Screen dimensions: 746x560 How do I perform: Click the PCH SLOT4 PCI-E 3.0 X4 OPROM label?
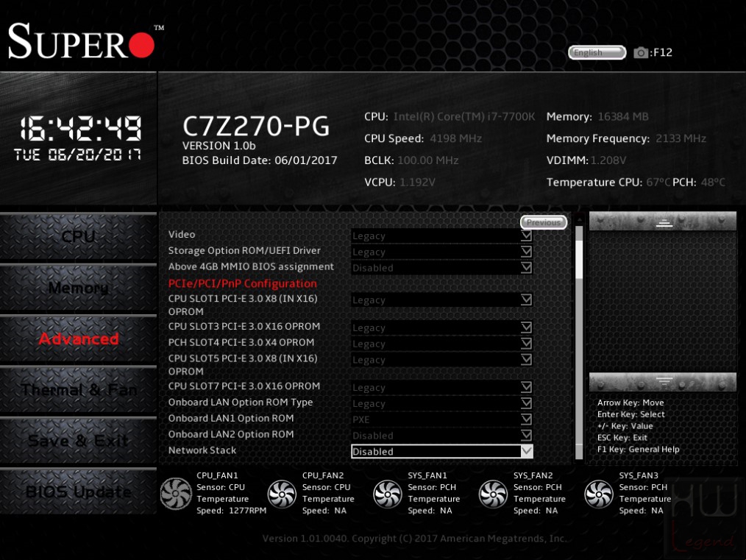click(x=241, y=342)
